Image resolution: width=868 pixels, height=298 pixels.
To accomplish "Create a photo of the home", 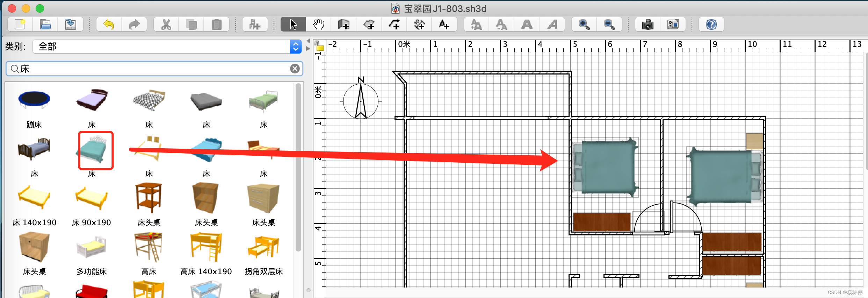I will tap(648, 24).
